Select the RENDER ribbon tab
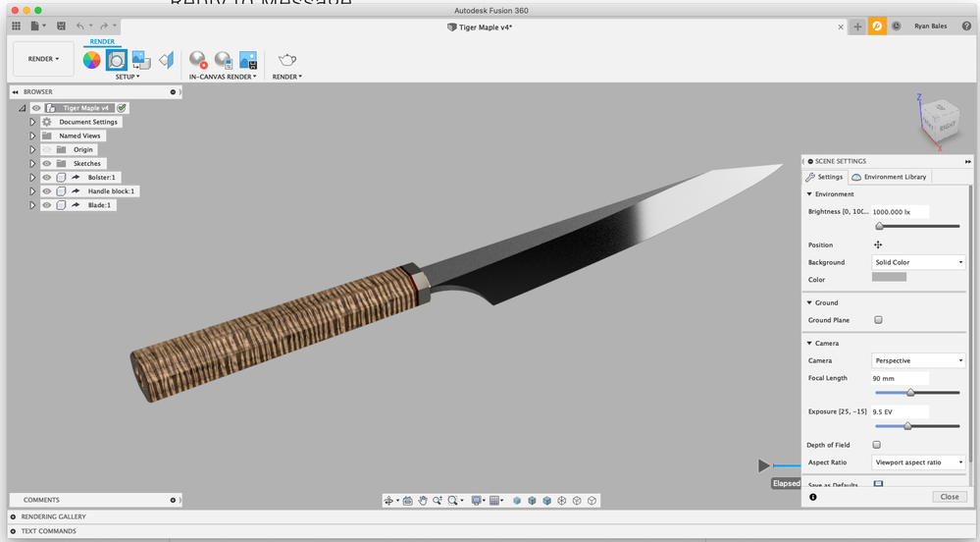Viewport: 980px width, 542px height. (102, 42)
